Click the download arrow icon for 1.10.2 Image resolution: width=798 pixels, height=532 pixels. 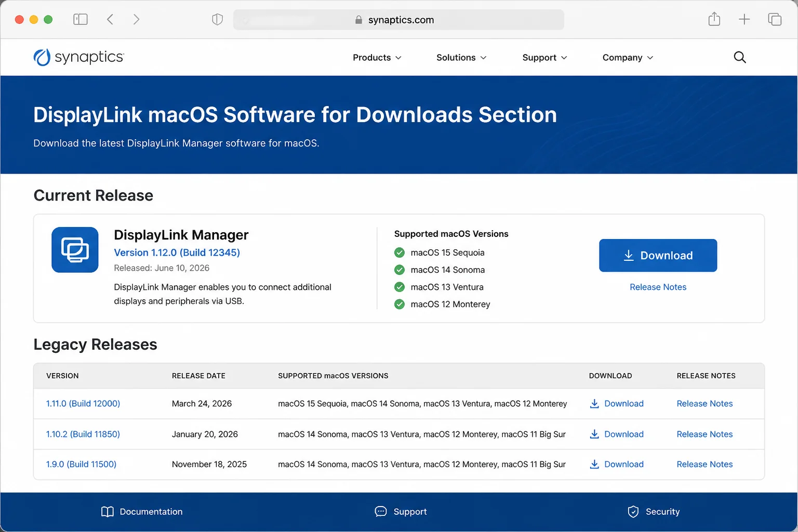click(x=594, y=434)
